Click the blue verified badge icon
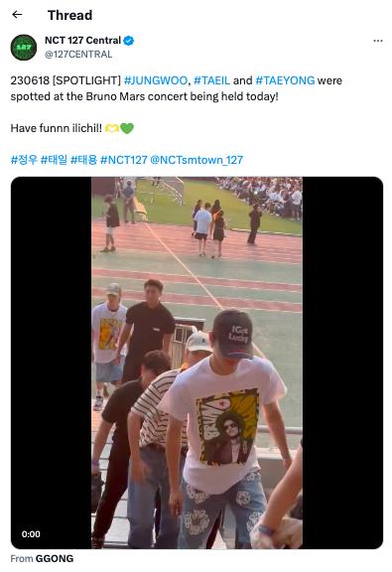392x572 pixels. [128, 41]
